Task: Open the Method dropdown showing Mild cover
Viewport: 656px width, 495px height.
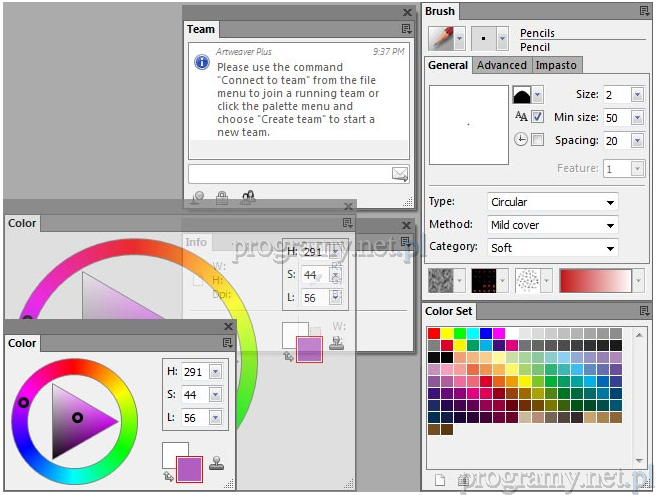Action: 552,225
